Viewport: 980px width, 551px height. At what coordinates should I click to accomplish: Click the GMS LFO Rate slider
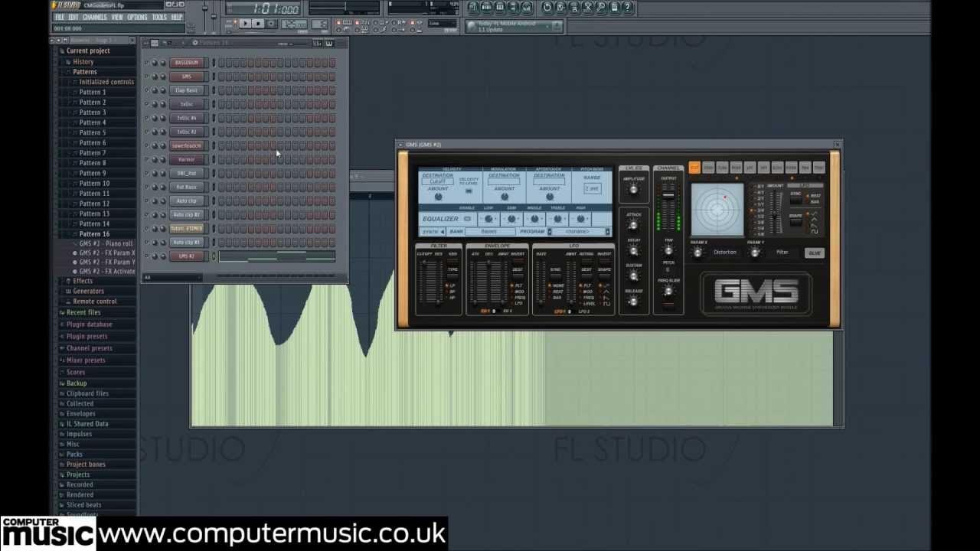pyautogui.click(x=541, y=283)
